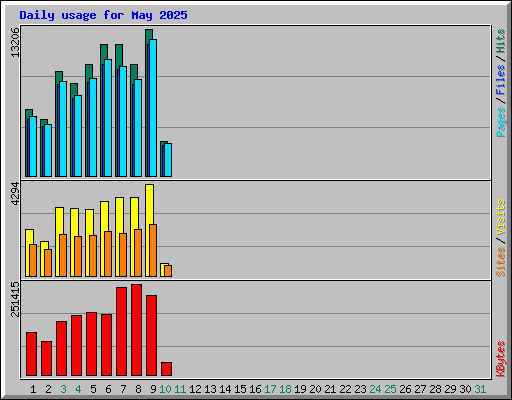Select day "21" on the x-axis
Screen dimensions: 512x400
[330, 389]
